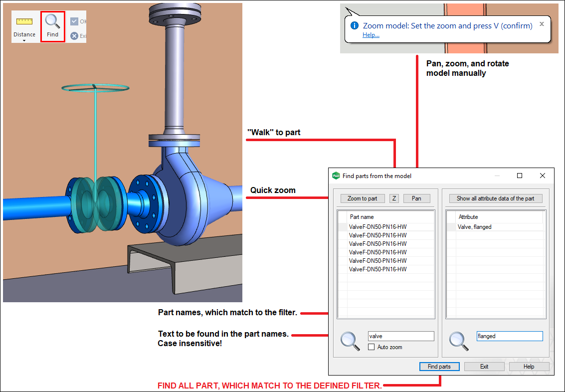Viewport: 565px width, 392px height.
Task: Click the Pan button
Action: [x=416, y=198]
